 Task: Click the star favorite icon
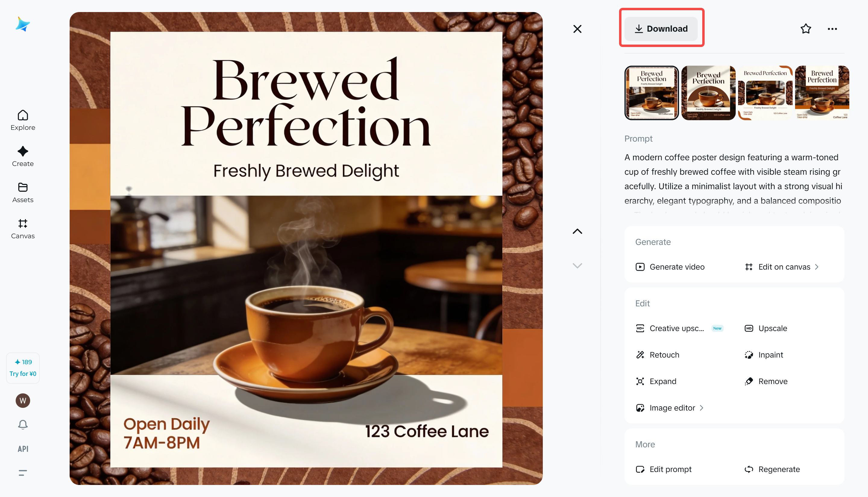[x=806, y=29]
